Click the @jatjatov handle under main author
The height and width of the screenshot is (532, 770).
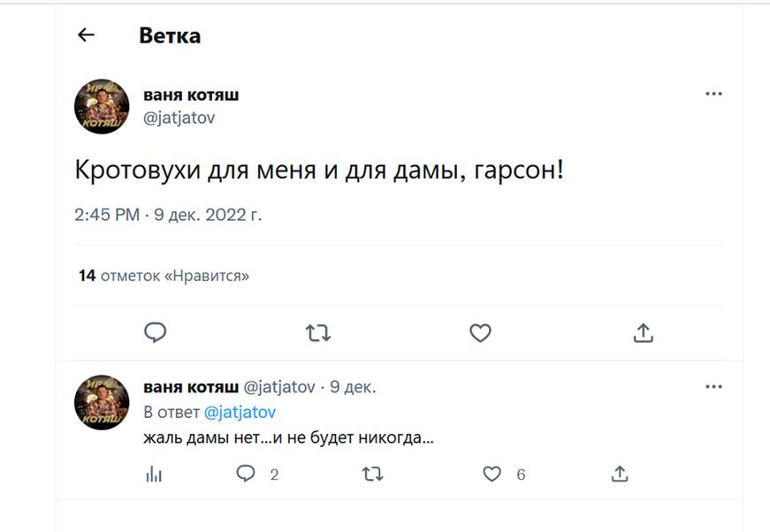179,118
